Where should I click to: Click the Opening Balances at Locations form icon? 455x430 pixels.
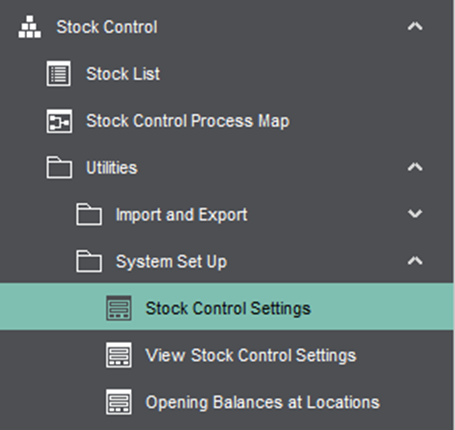pos(119,402)
